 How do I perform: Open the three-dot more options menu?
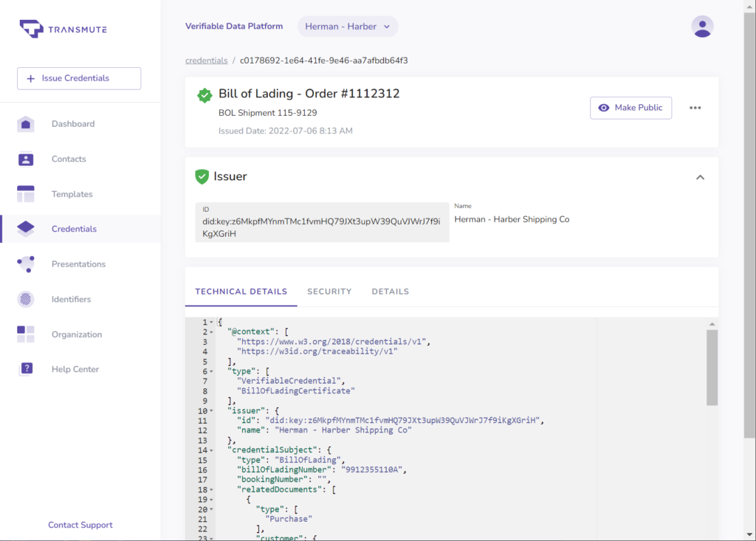[x=695, y=108]
